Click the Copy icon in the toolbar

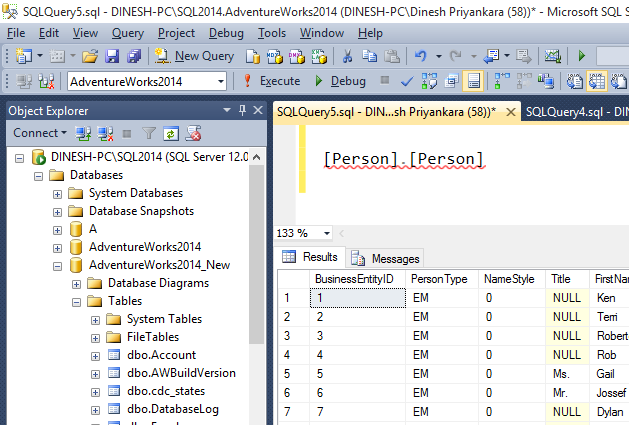(369, 56)
